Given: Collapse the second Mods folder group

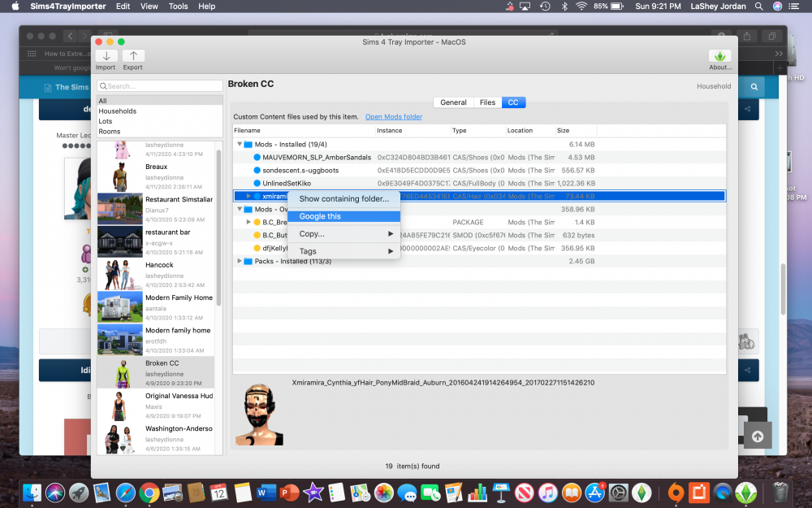Looking at the screenshot, I should tap(240, 209).
